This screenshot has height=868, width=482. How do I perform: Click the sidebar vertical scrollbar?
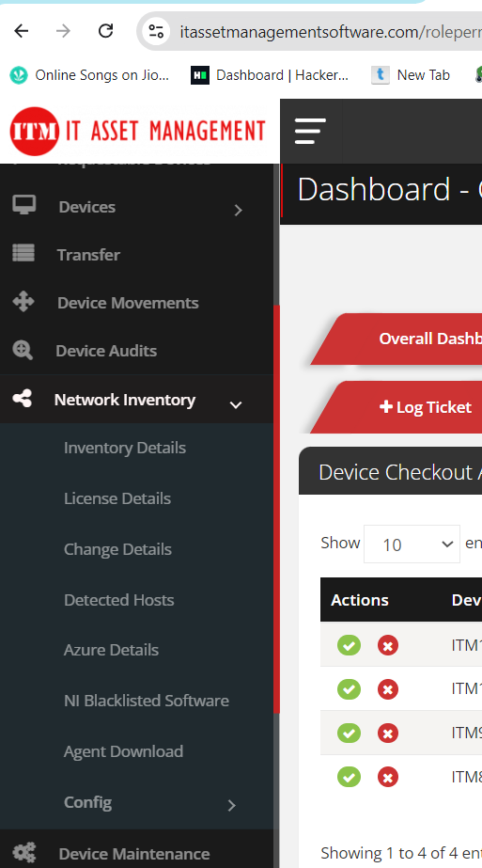click(276, 509)
